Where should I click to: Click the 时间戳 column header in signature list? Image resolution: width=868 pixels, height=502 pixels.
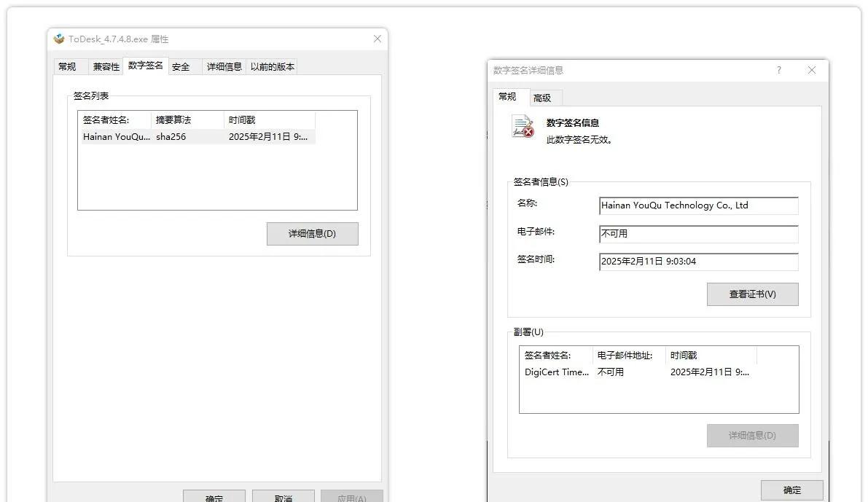click(270, 119)
